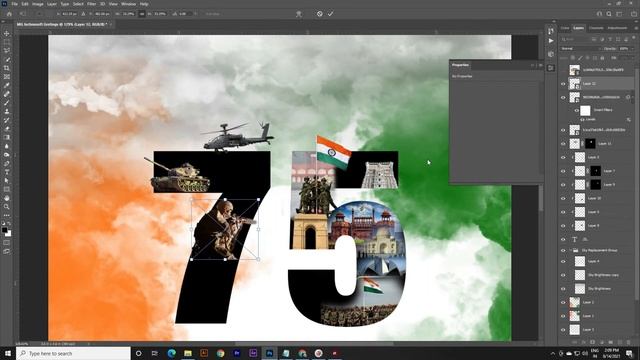This screenshot has width=640, height=360.
Task: Select the Gradient tool
Action: click(7, 138)
